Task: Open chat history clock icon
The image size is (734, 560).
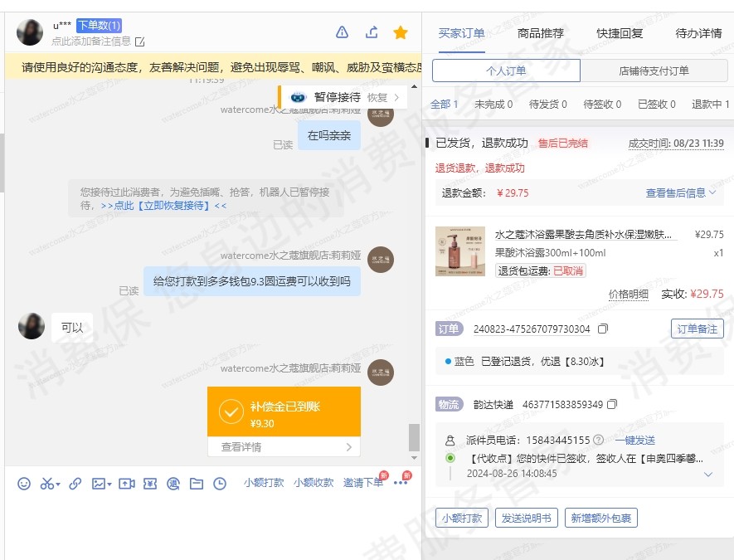Action: point(220,483)
